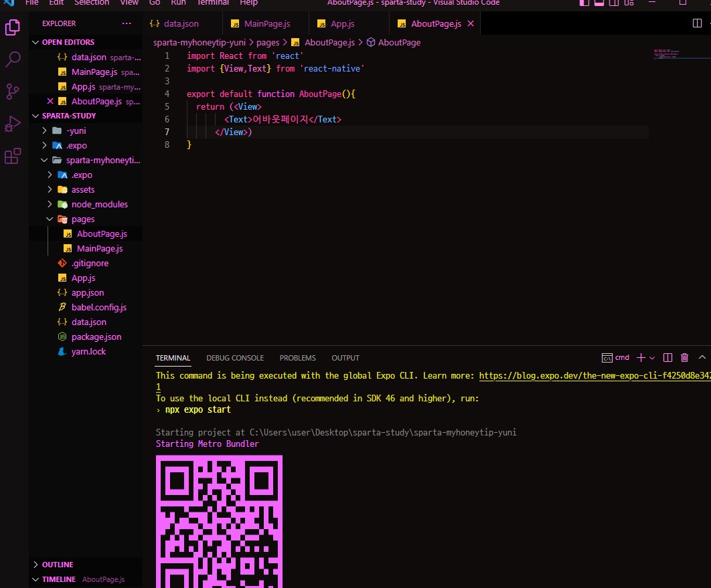The height and width of the screenshot is (588, 711).
Task: Switch to PROBLEMS panel tab
Action: 297,358
